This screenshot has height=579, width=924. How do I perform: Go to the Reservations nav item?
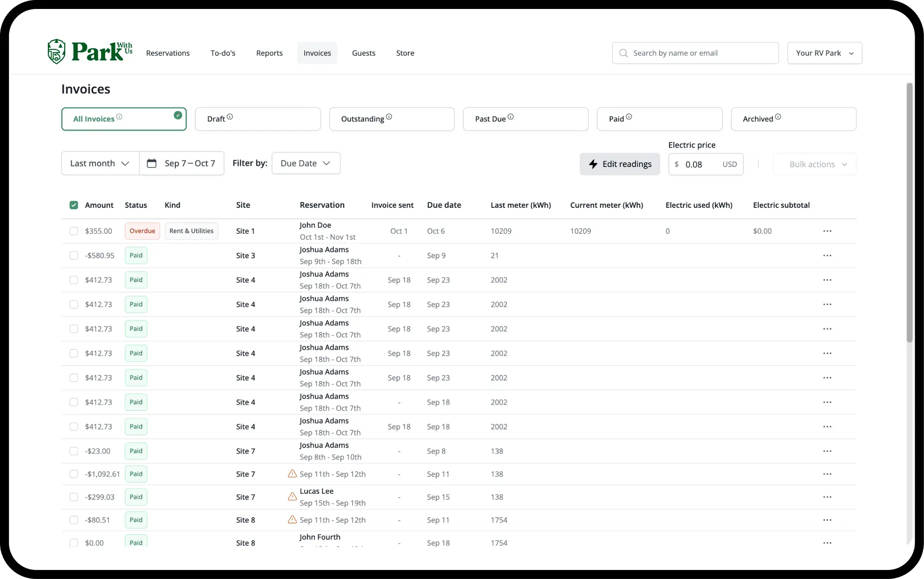pyautogui.click(x=168, y=53)
